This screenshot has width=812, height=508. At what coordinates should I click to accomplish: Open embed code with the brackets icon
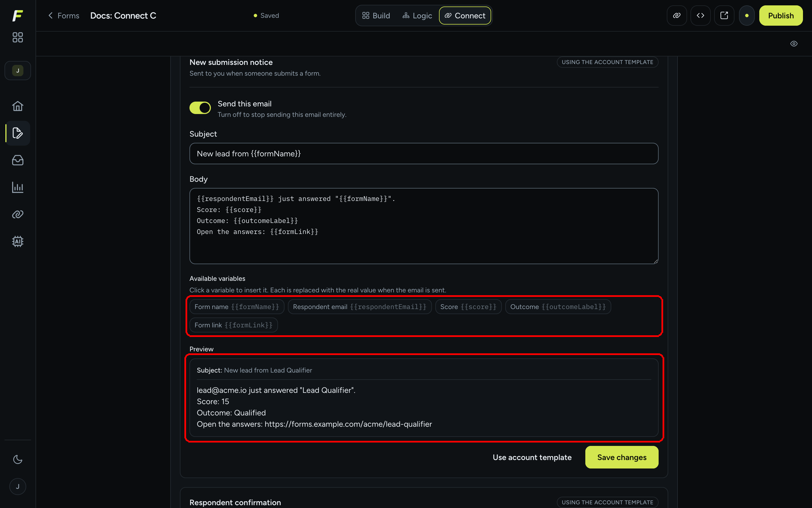coord(700,16)
